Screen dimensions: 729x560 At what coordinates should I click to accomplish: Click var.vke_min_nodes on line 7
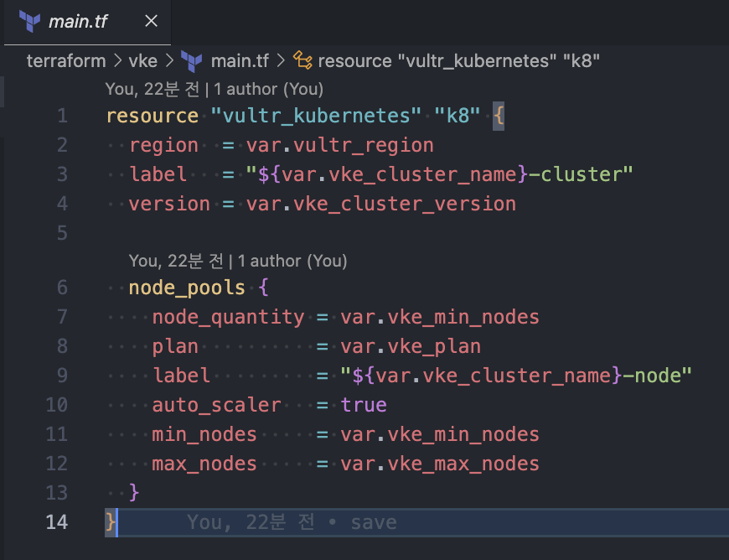[x=440, y=317]
